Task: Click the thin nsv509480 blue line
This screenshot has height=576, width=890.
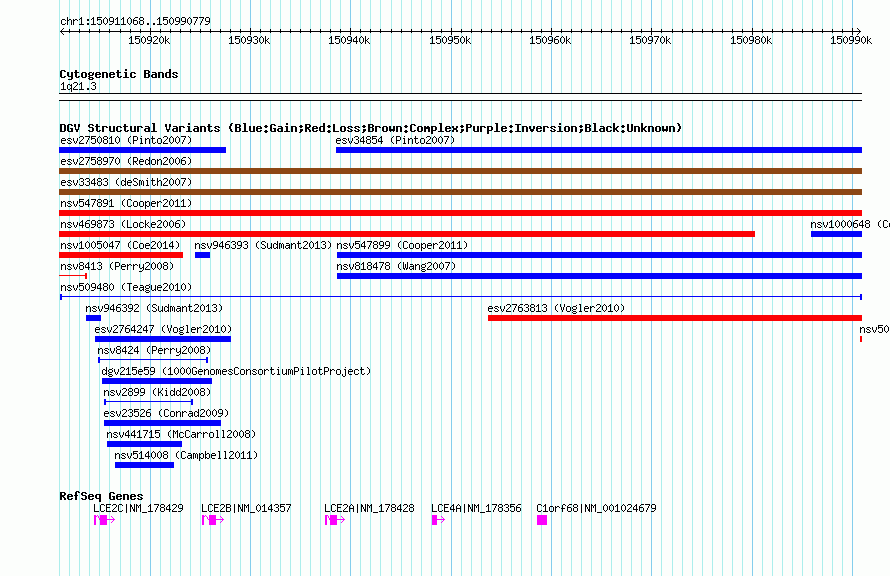Action: tap(461, 297)
